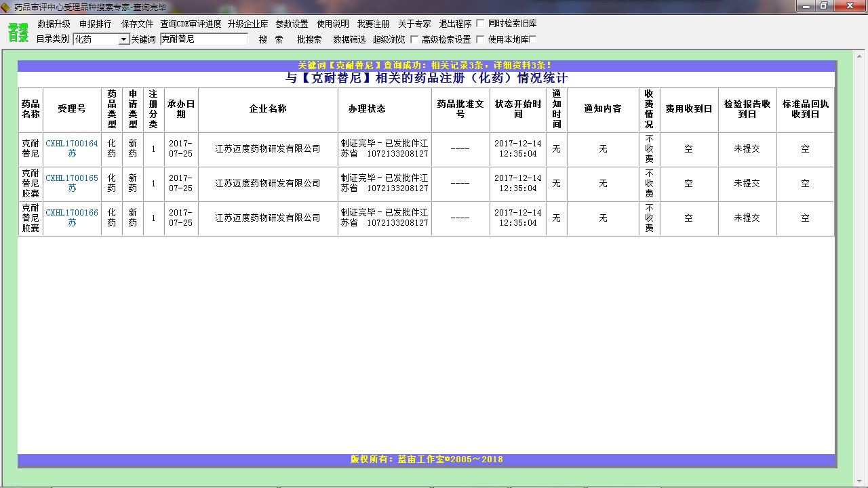Image resolution: width=868 pixels, height=488 pixels.
Task: Click 退出程序 to exit
Action: 455,24
